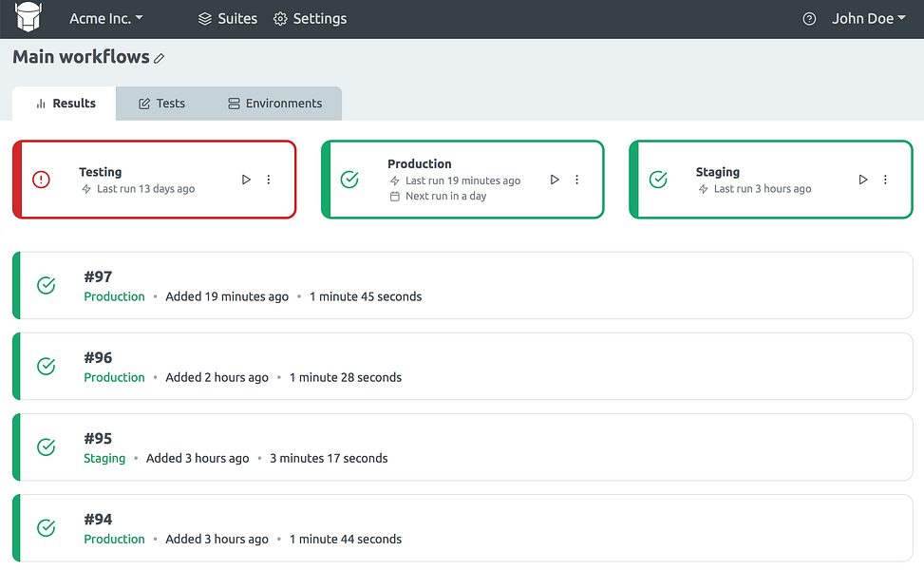
Task: Go to the Suites page
Action: point(228,19)
